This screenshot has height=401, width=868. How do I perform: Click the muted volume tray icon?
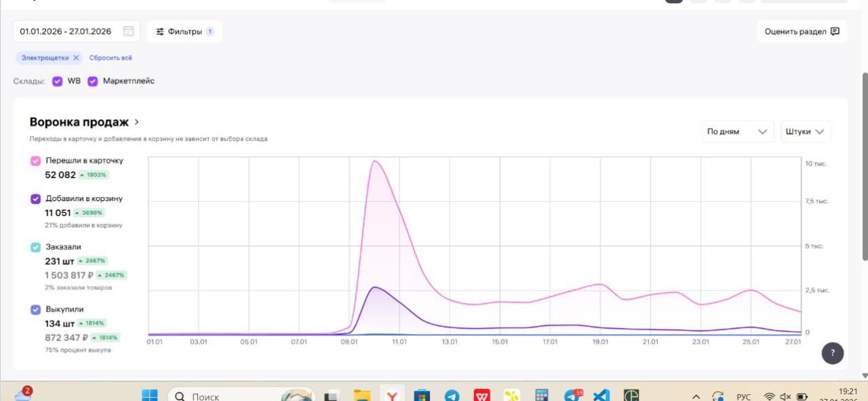pyautogui.click(x=785, y=397)
